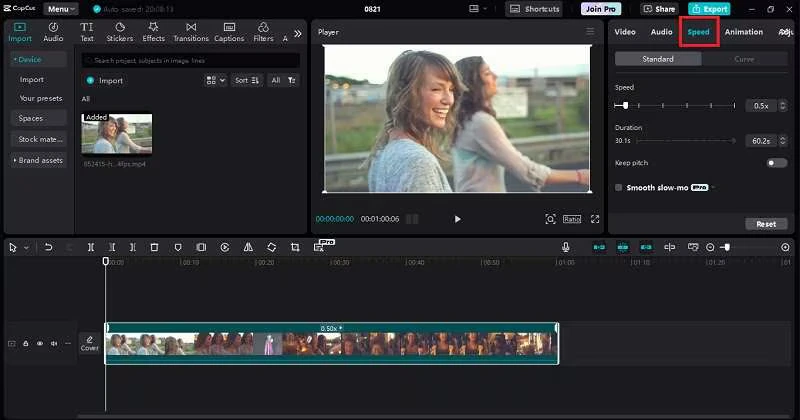Hide the video track with eye icon
This screenshot has width=800, height=420.
[x=40, y=343]
